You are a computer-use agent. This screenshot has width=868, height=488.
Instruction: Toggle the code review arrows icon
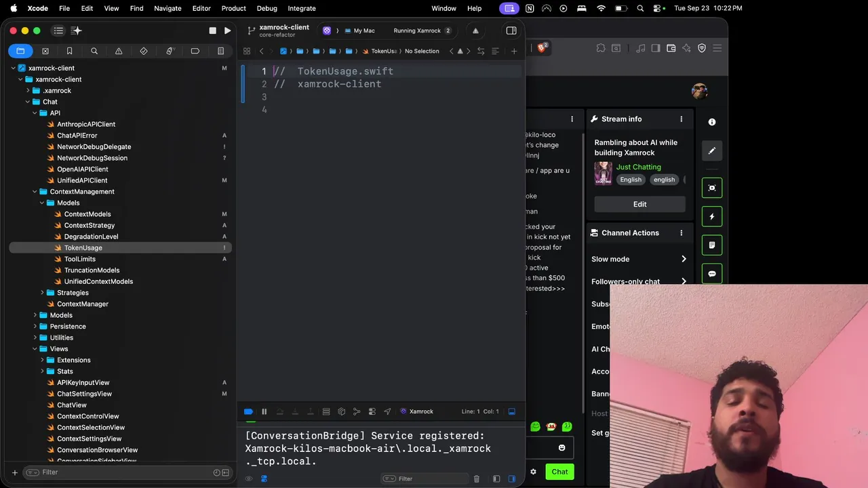pyautogui.click(x=481, y=51)
